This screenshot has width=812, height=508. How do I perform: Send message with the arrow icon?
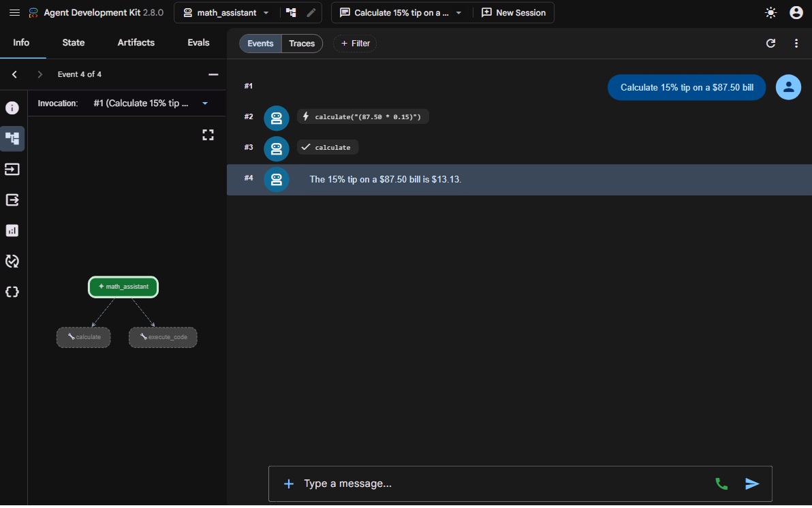pyautogui.click(x=752, y=483)
